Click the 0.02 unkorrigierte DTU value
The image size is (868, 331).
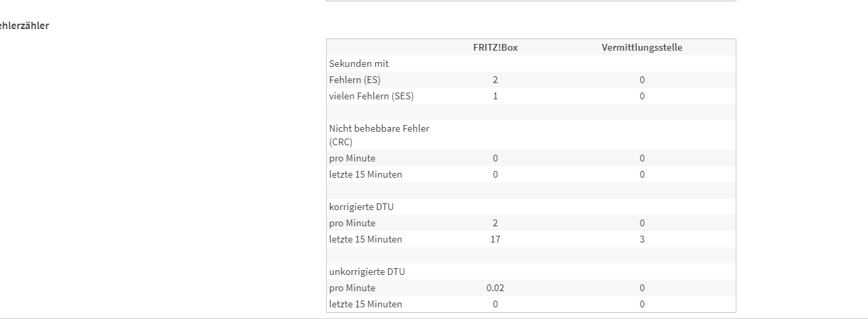click(495, 288)
